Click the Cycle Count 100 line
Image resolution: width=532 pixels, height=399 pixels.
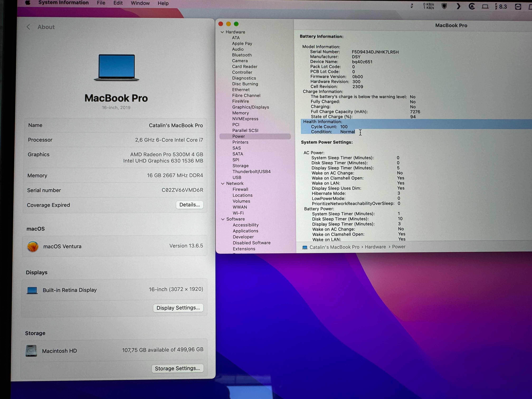coord(329,127)
